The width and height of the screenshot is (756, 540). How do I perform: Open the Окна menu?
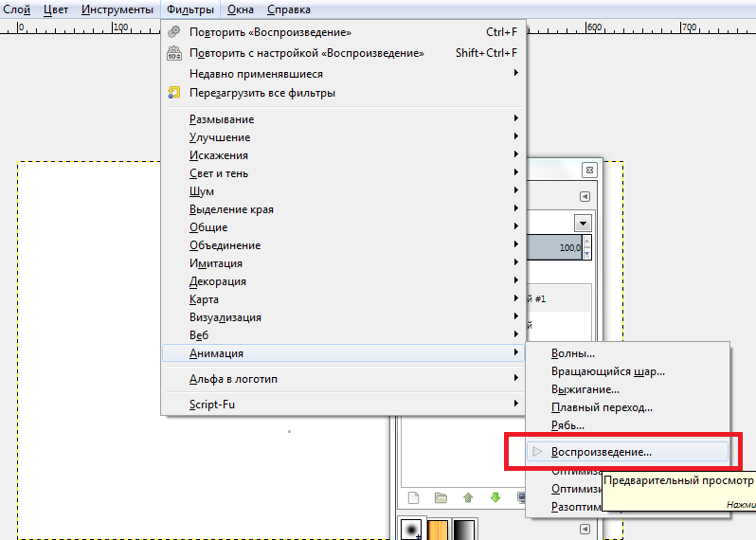click(241, 9)
